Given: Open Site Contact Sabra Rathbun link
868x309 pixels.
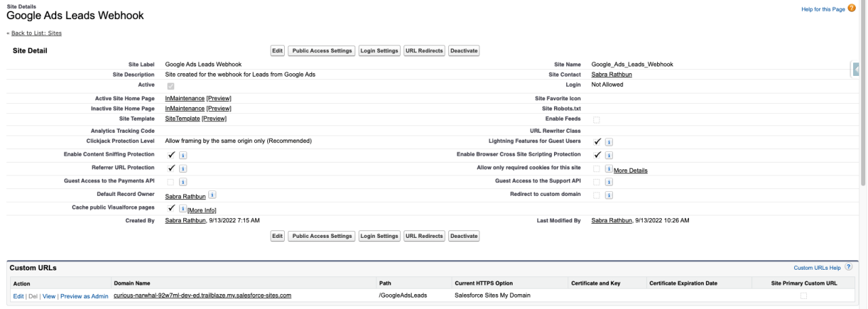Looking at the screenshot, I should (612, 75).
